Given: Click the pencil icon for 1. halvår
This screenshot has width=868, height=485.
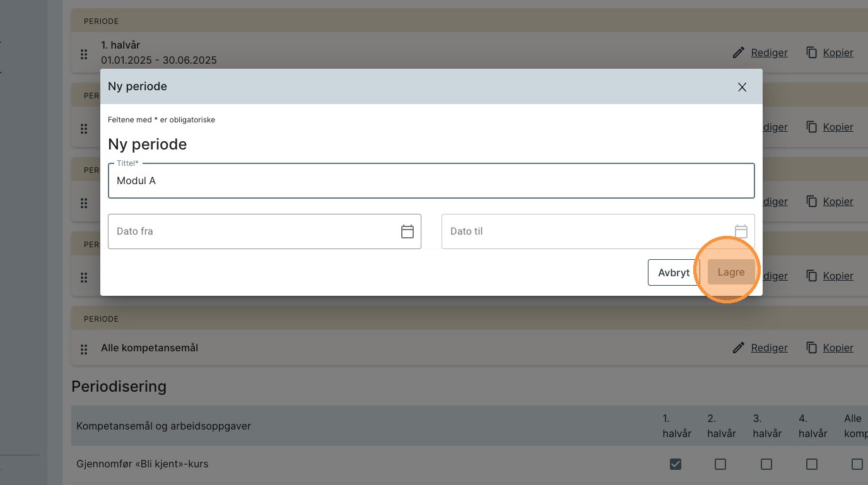Looking at the screenshot, I should pos(738,53).
